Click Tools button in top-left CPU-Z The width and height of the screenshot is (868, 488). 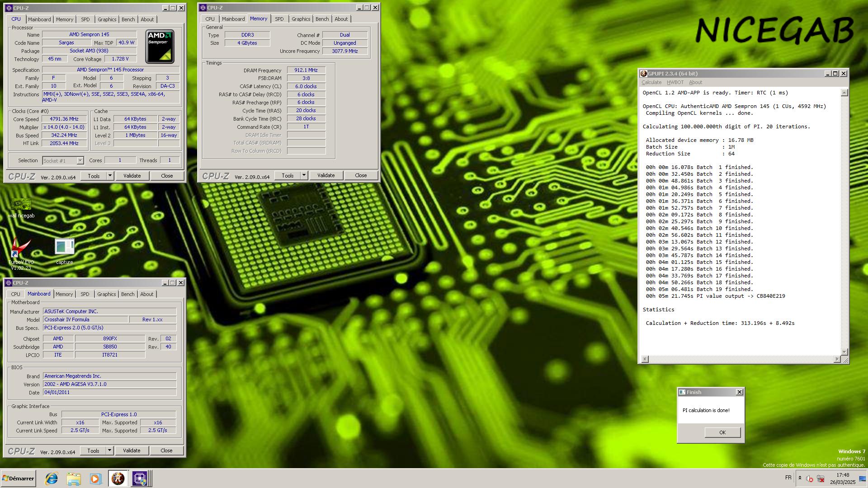click(94, 176)
